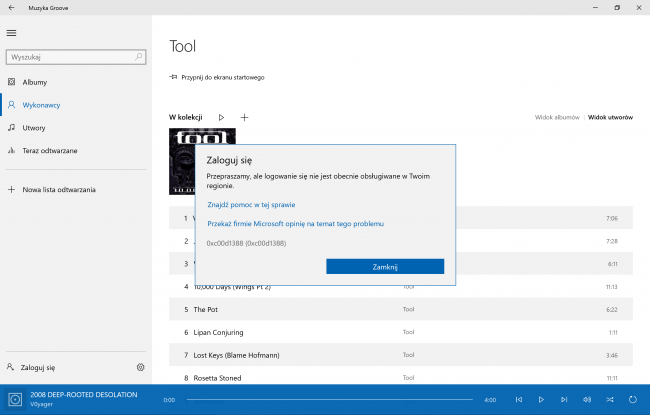The image size is (650, 415).
Task: Click now playing title 2008 DEEP-ROOTED DESOLATION
Action: tap(84, 395)
